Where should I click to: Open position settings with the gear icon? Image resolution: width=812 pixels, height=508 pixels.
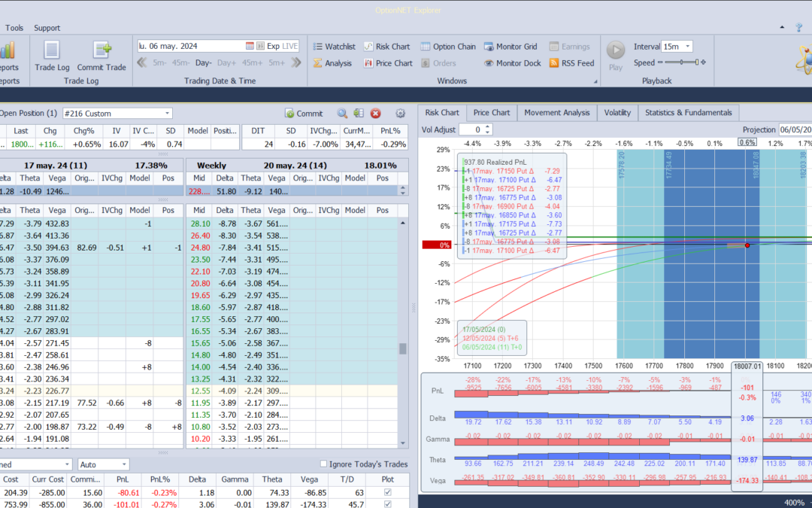pos(400,114)
